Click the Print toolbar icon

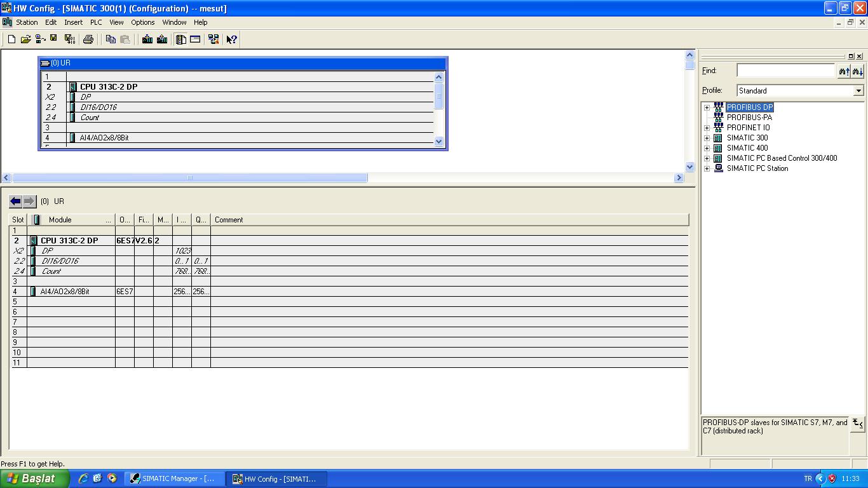(88, 39)
